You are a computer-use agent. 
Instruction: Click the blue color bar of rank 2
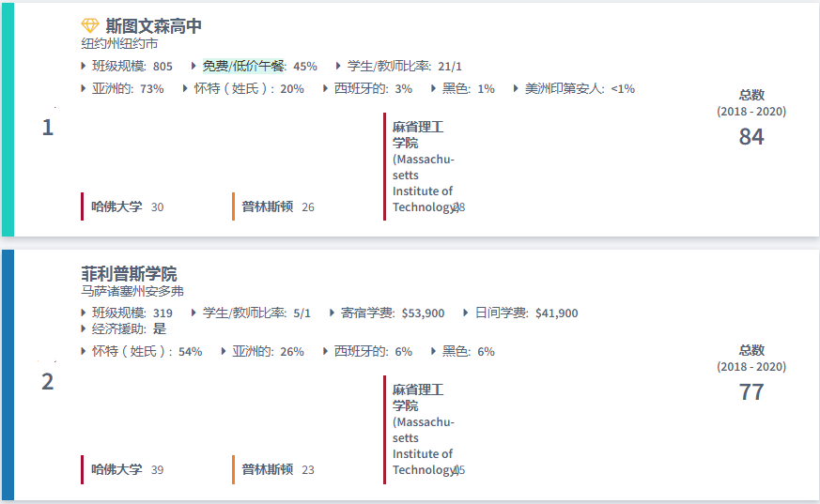(8, 374)
